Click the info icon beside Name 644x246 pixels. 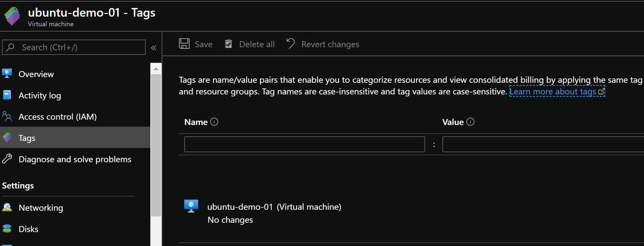point(215,122)
